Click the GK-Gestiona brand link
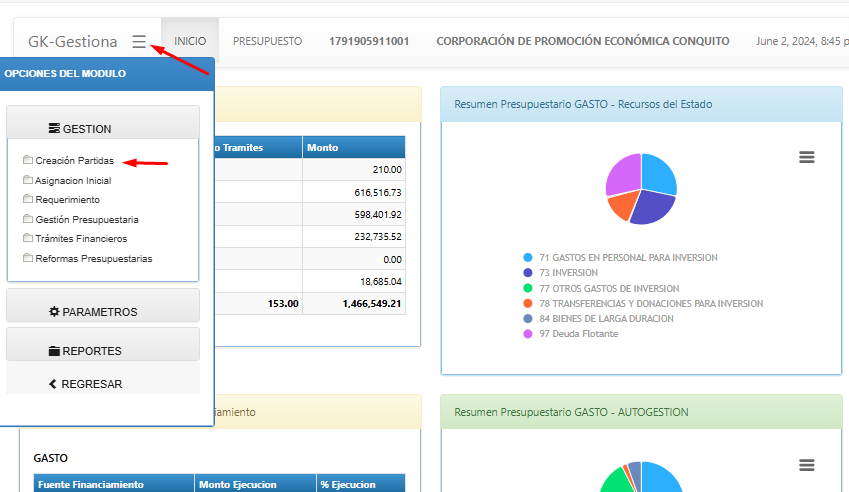This screenshot has height=492, width=849. click(x=73, y=42)
